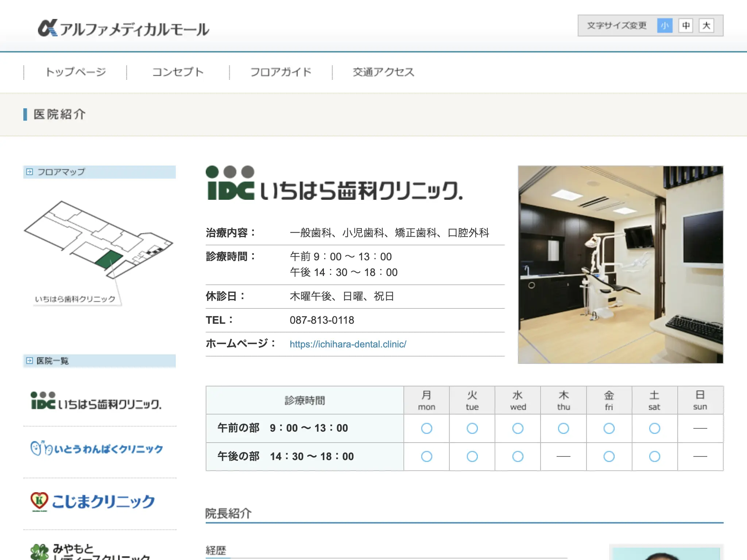The height and width of the screenshot is (560, 747).
Task: Click the large IDC いちはら歯科クリニック header logo
Action: coord(334,183)
